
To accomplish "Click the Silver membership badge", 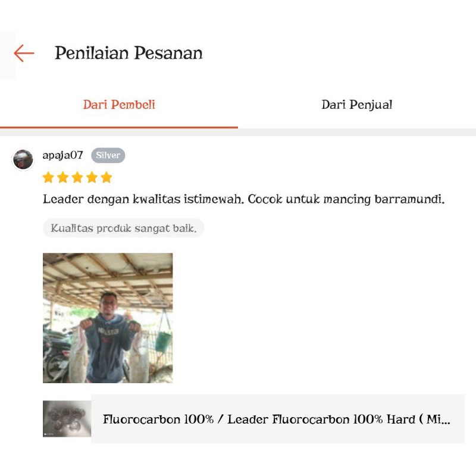I will pyautogui.click(x=108, y=155).
